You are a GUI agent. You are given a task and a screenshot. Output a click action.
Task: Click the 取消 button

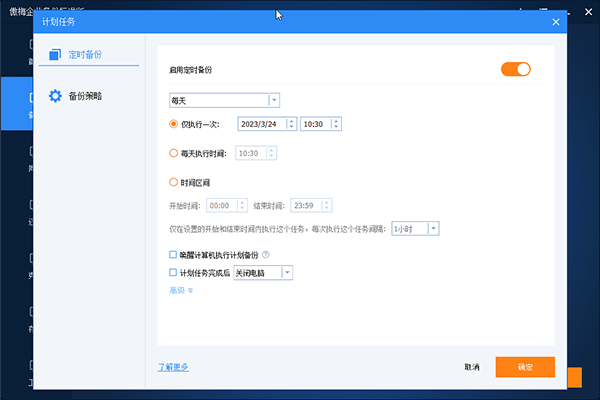click(x=472, y=367)
